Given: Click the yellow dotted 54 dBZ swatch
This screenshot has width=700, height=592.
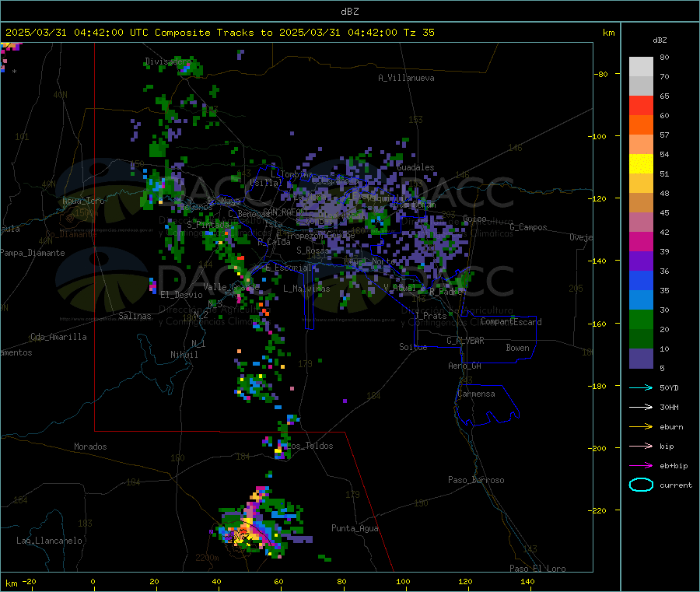Looking at the screenshot, I should click(641, 164).
